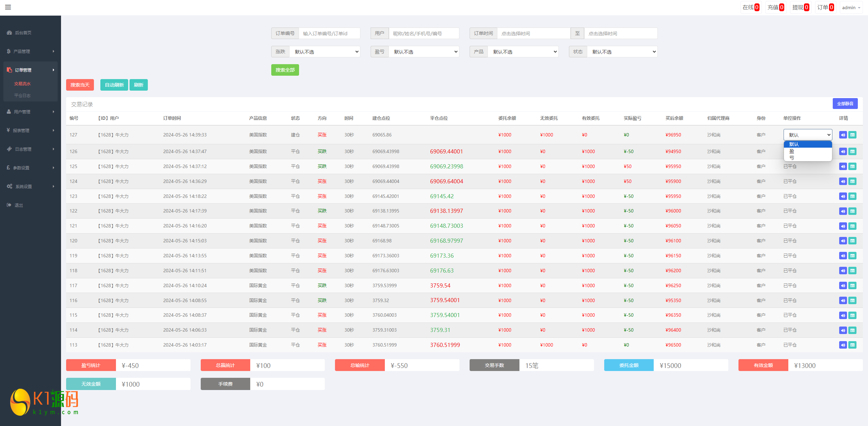
Task: Open details icon for order 127
Action: pyautogui.click(x=852, y=135)
